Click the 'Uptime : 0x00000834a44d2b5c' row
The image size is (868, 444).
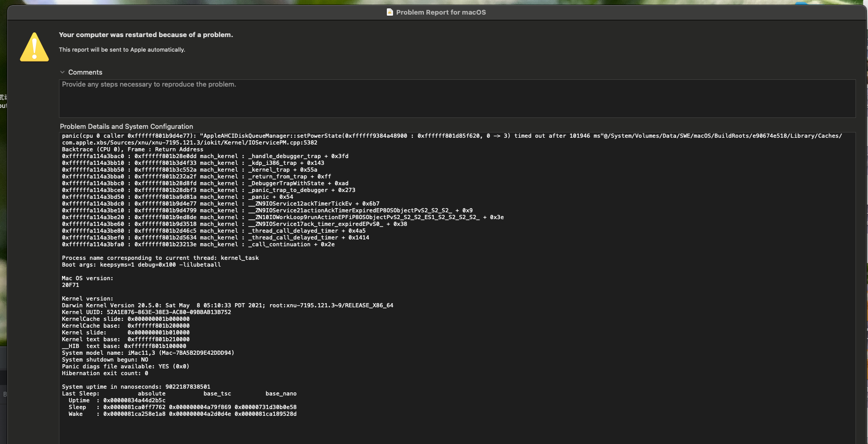tap(117, 400)
